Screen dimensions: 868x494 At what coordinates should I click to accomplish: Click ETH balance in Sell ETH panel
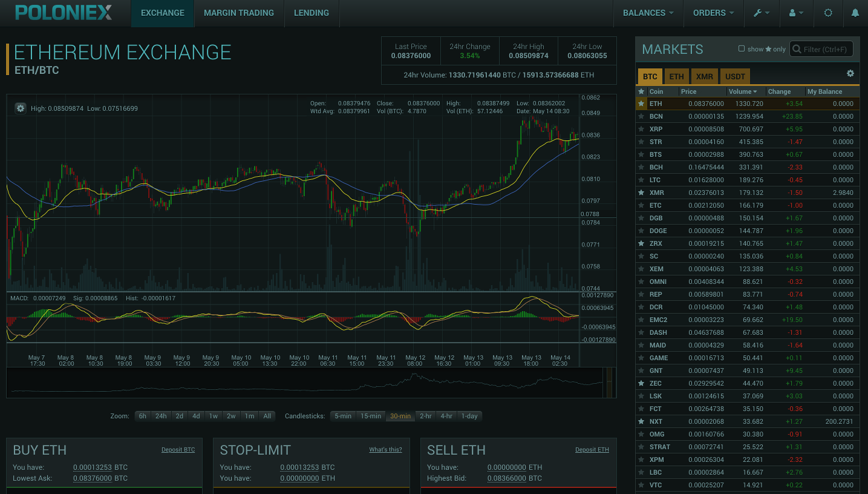507,467
